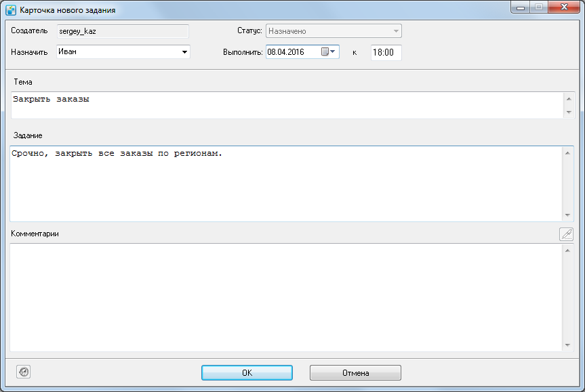Click the up arrow of Тема scrollbar
Image resolution: width=585 pixels, height=392 pixels.
click(569, 99)
